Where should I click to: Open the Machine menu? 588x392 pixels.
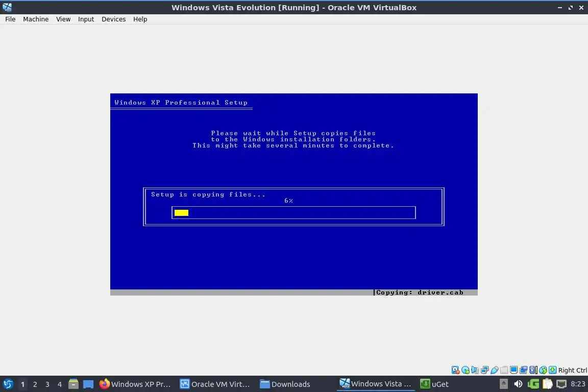36,19
